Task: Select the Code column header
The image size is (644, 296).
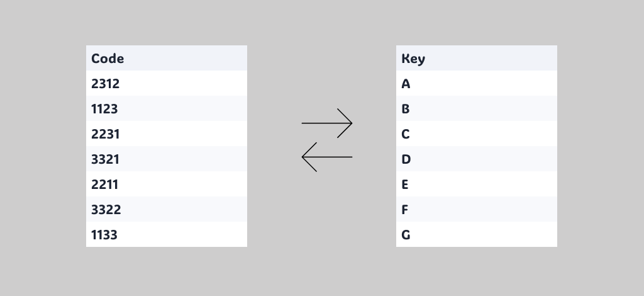Action: (x=166, y=58)
